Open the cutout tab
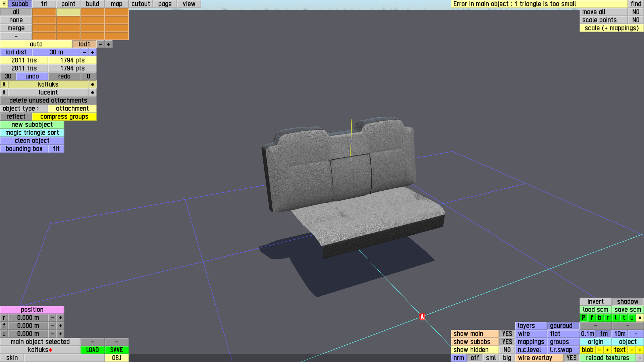The image size is (644, 362). [x=141, y=4]
